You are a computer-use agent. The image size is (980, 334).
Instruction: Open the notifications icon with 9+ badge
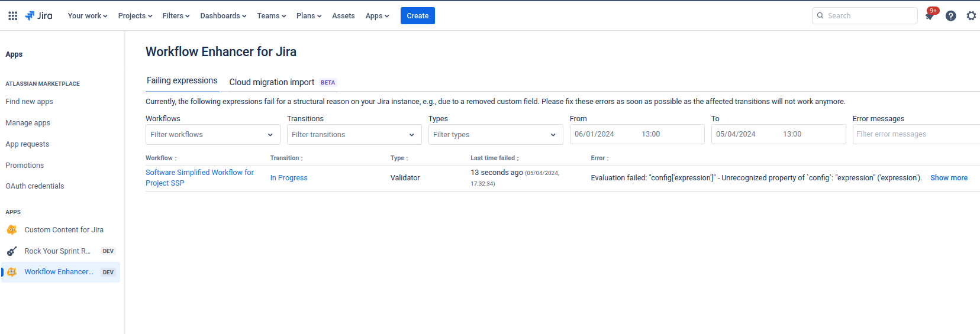coord(929,16)
